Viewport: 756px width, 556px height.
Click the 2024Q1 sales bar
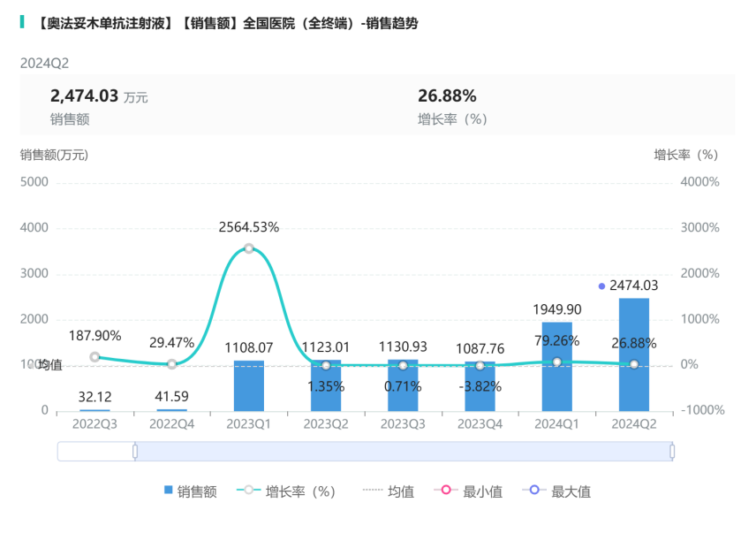click(x=557, y=367)
